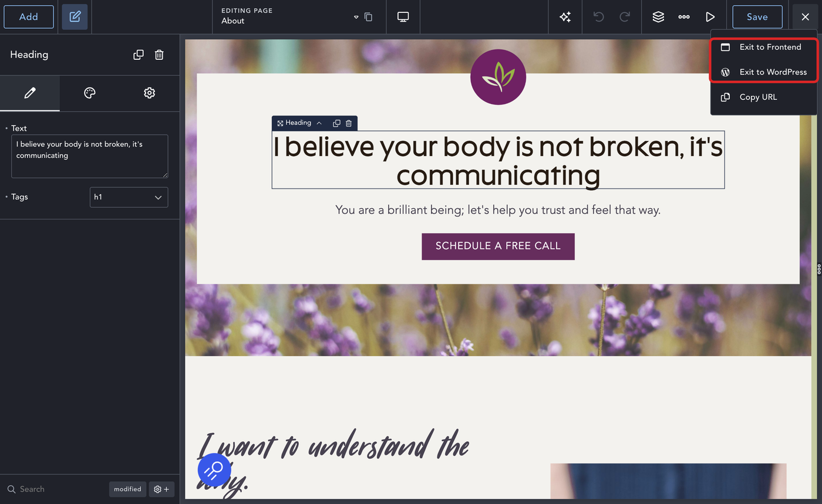Click the 'You are a brilliant being' subtitle

point(498,210)
